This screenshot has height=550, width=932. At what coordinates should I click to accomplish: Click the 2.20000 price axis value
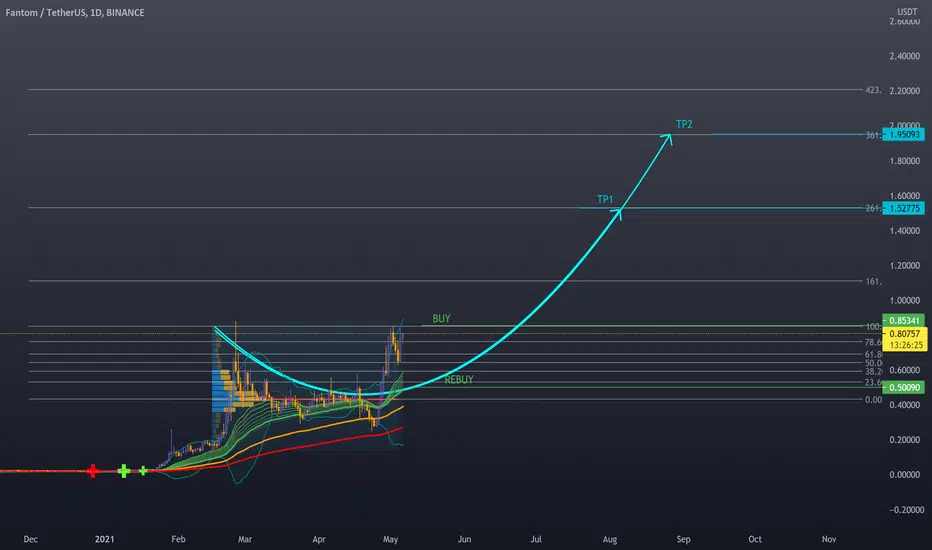(905, 91)
